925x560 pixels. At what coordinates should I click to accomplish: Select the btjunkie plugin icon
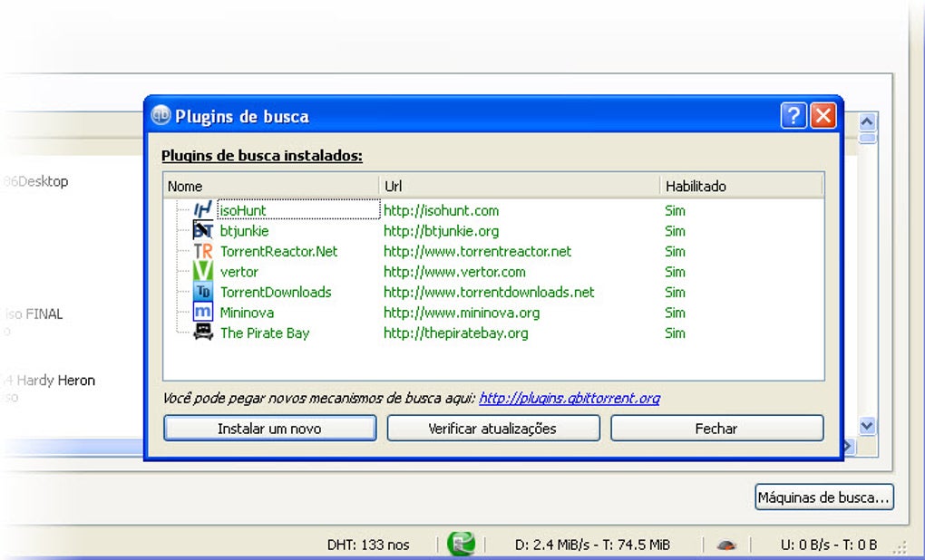(x=203, y=230)
